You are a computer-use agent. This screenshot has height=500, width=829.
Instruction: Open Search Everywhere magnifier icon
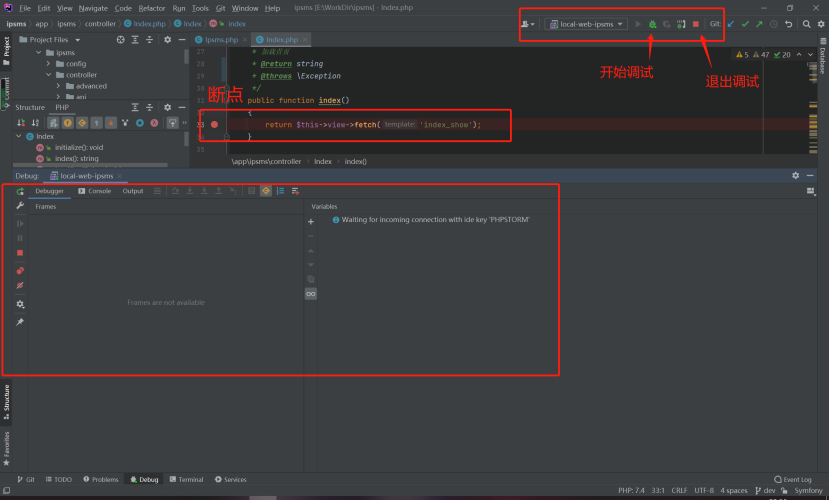[x=806, y=24]
